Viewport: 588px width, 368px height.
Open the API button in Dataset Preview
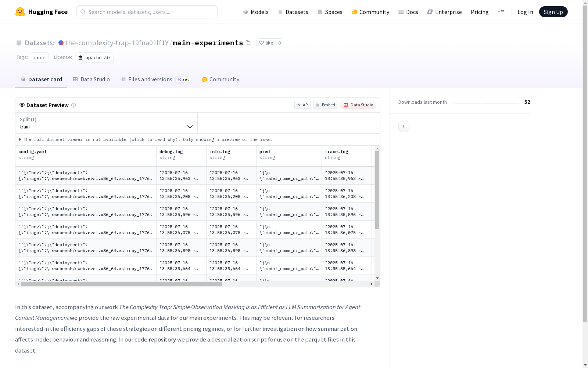tap(302, 105)
